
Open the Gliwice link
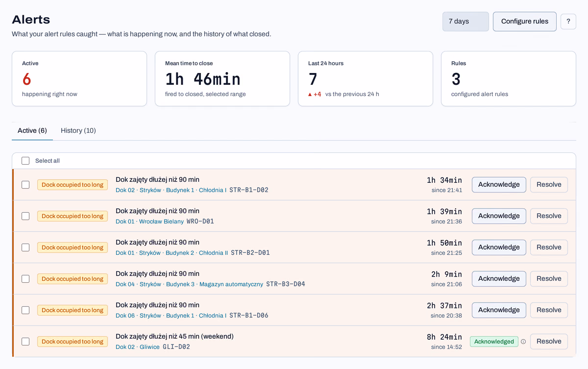pos(149,347)
